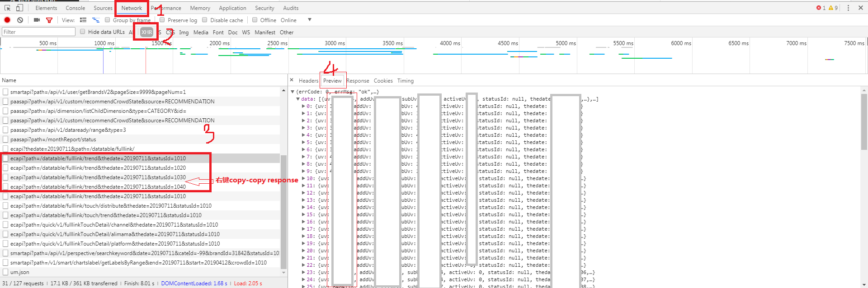The image size is (868, 288).
Task: Check the Offline checkbox
Action: 255,20
